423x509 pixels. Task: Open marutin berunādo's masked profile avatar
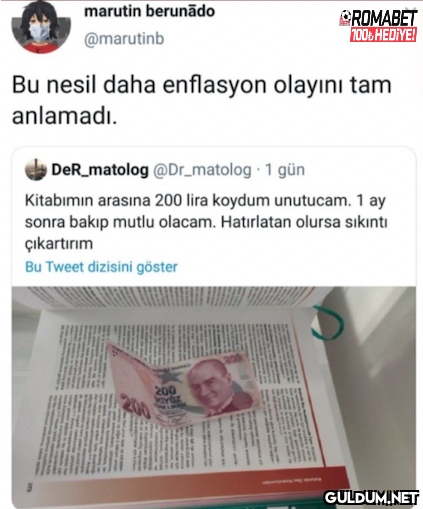click(41, 27)
